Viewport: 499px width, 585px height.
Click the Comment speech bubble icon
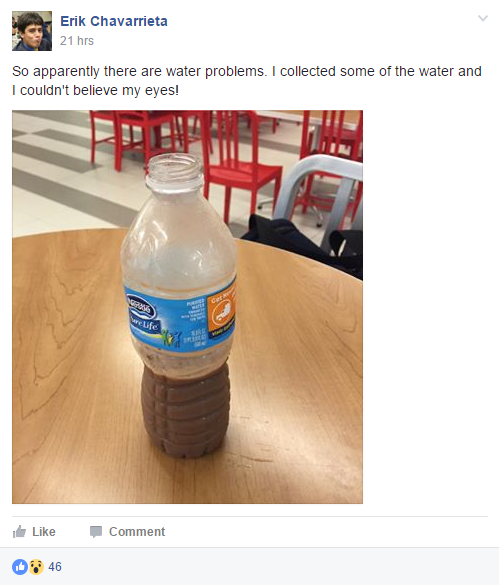[96, 532]
